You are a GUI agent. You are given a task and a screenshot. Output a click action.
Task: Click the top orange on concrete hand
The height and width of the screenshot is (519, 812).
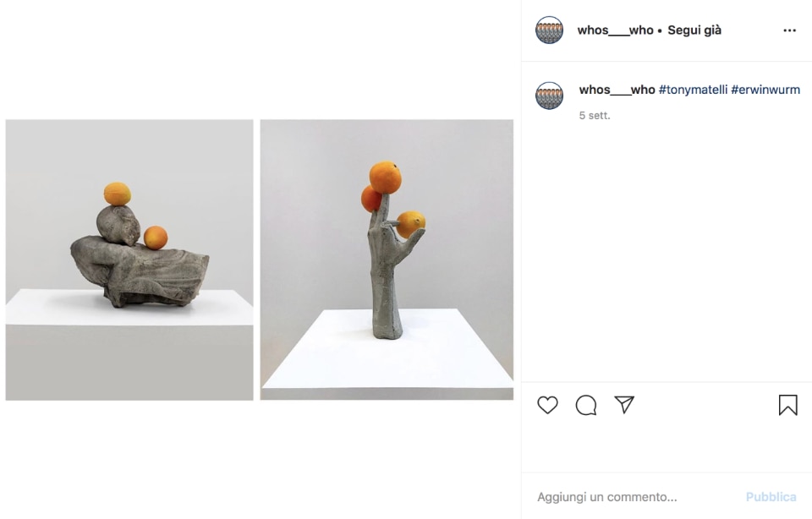(x=386, y=178)
